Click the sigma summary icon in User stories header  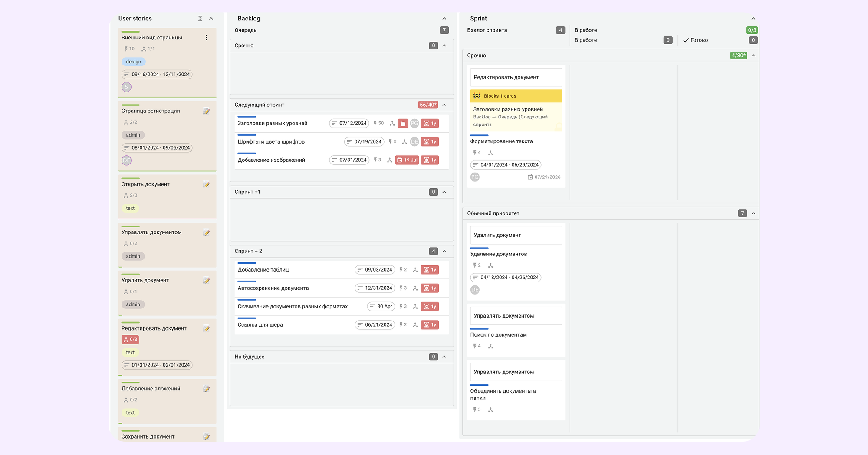200,18
